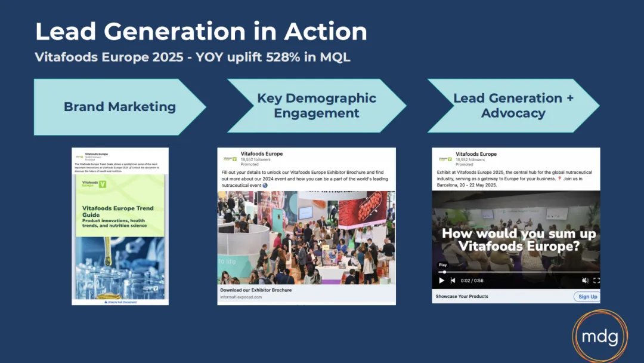Click the Showcase Your Products text
The height and width of the screenshot is (363, 644).
pos(462,296)
